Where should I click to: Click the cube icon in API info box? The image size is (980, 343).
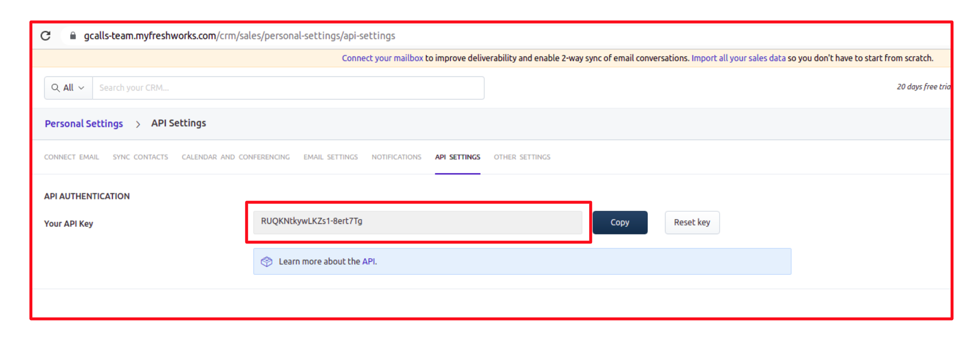[266, 262]
